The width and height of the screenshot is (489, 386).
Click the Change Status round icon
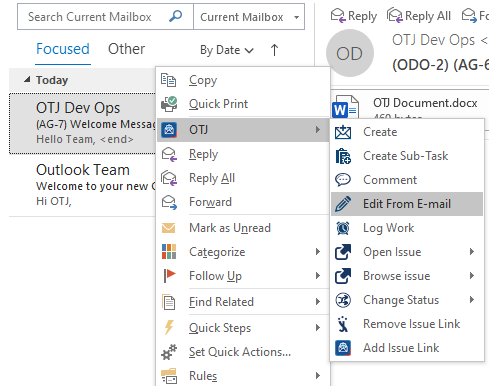pos(343,300)
